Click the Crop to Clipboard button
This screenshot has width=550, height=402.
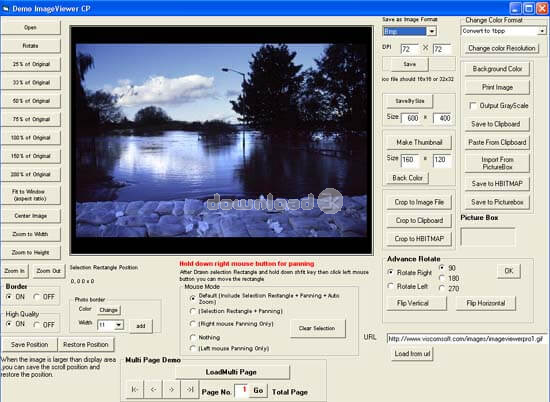[419, 220]
